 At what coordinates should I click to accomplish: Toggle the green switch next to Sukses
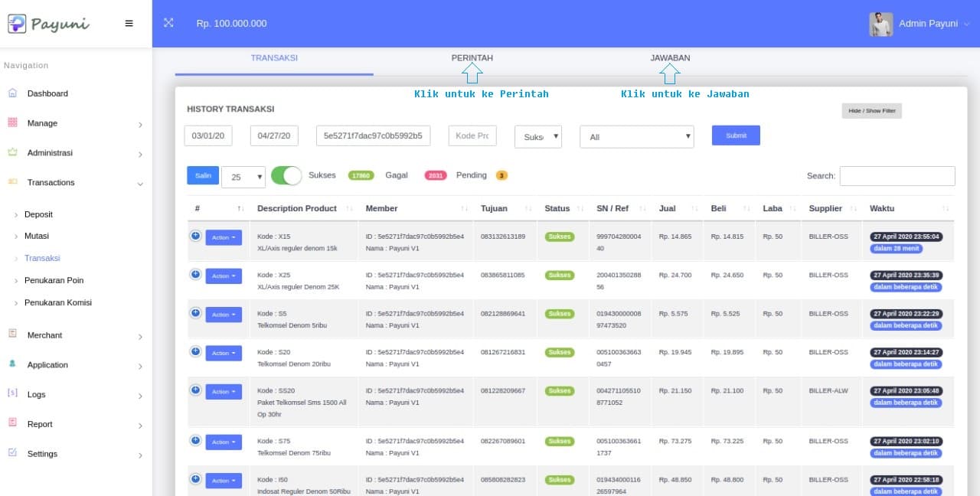(x=286, y=175)
